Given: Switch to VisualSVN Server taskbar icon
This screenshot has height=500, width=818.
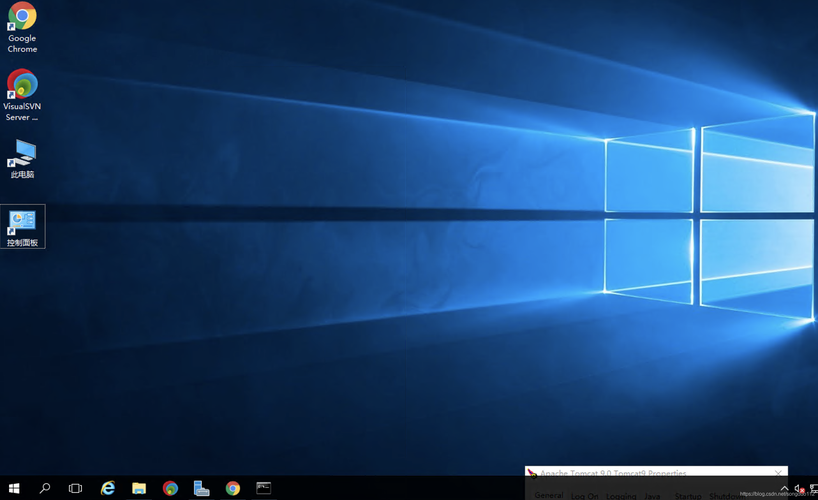Looking at the screenshot, I should point(170,488).
